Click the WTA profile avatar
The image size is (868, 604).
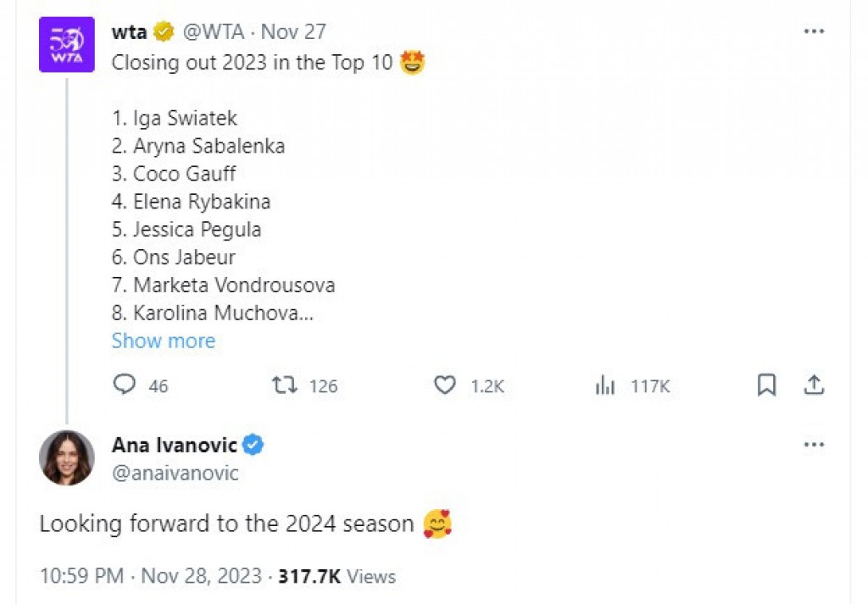coord(67,45)
